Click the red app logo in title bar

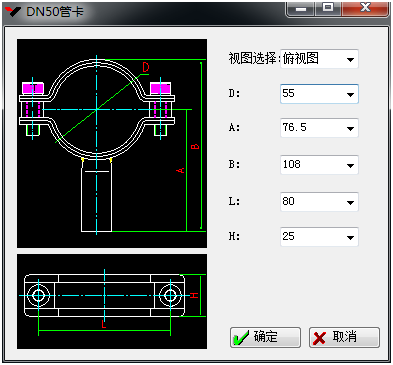tap(13, 12)
